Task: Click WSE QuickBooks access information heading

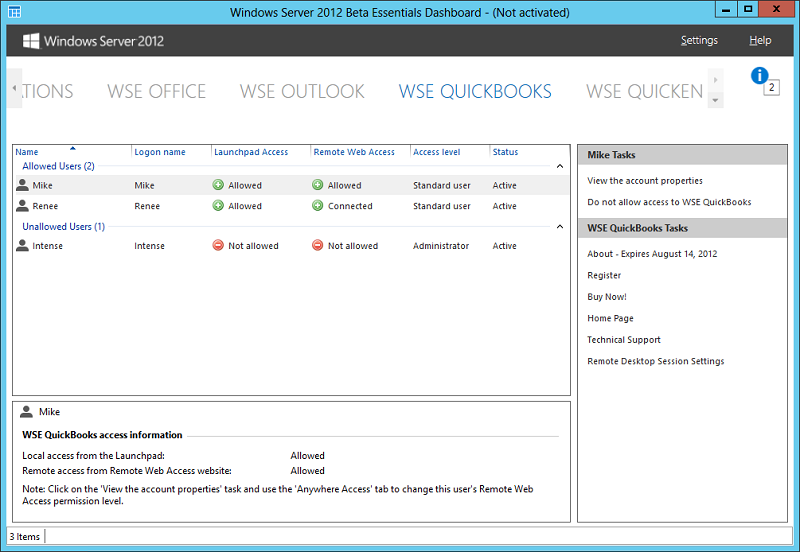Action: pyautogui.click(x=102, y=435)
